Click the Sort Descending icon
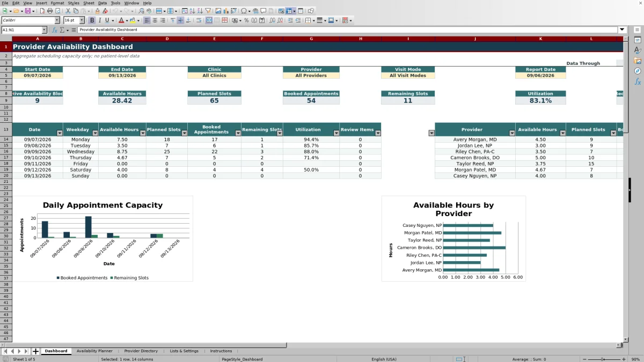The image size is (644, 362). pyautogui.click(x=200, y=11)
